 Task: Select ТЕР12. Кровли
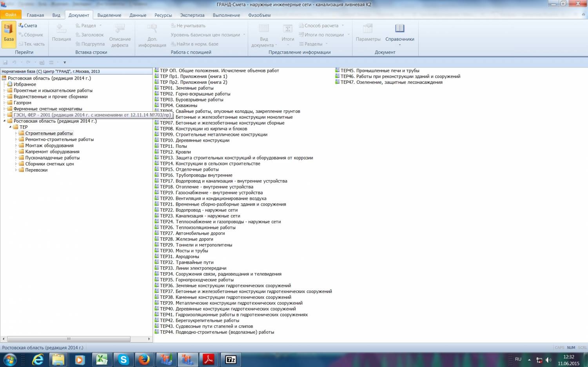pyautogui.click(x=175, y=152)
